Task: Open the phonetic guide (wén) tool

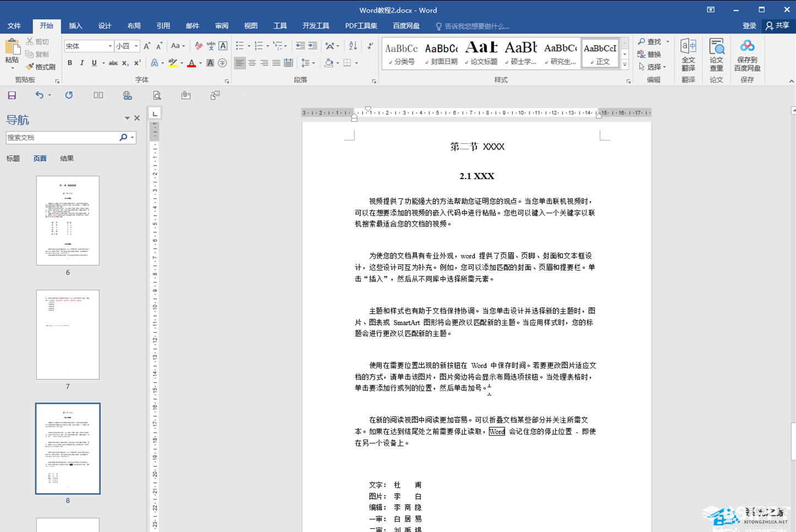Action: coord(211,46)
